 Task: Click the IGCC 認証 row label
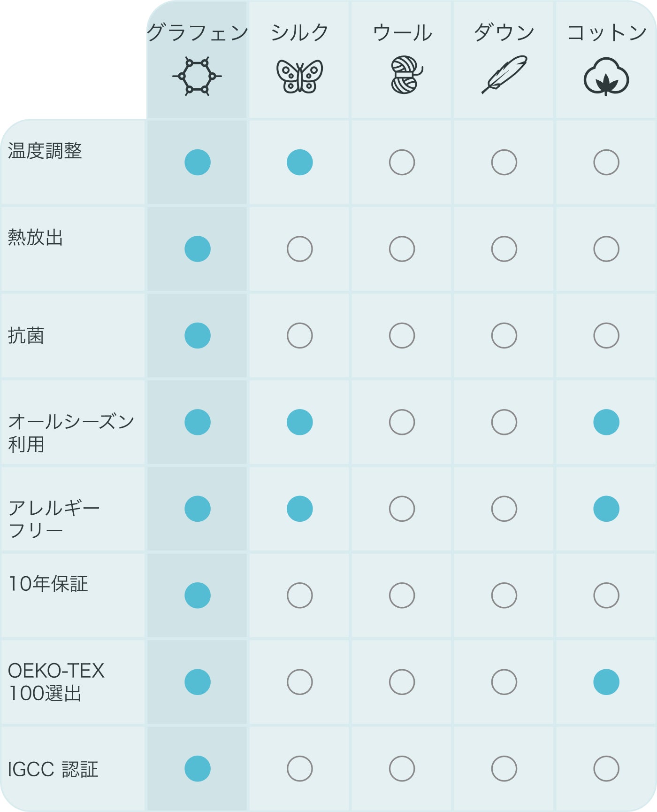tap(53, 769)
